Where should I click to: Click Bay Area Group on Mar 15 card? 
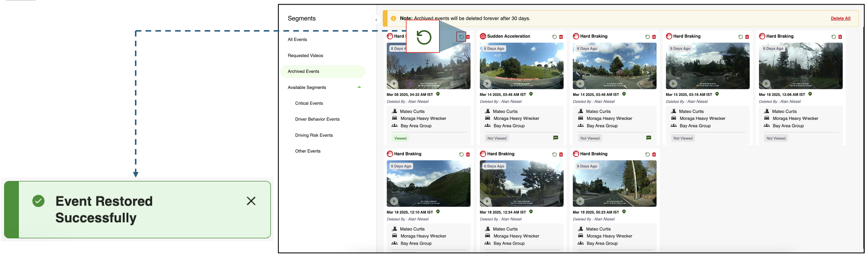click(695, 126)
